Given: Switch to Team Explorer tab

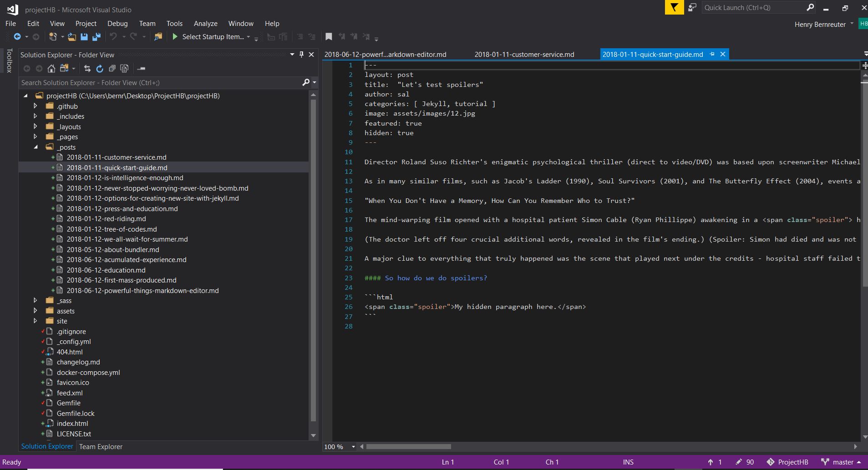Looking at the screenshot, I should click(101, 447).
